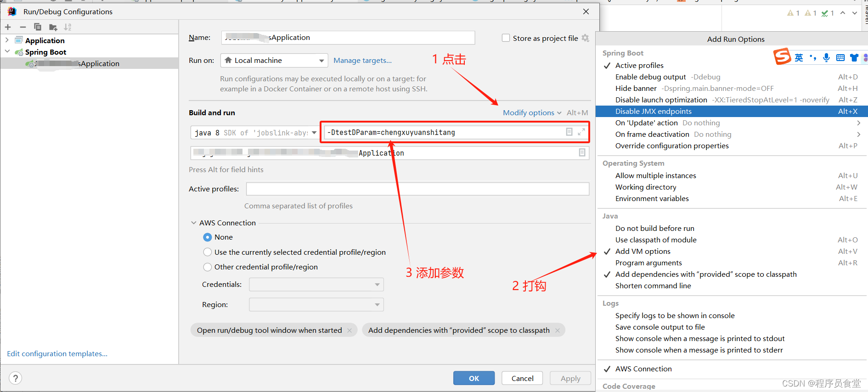The height and width of the screenshot is (392, 868).
Task: Click the Sogou punctuation toggle icon
Action: (x=813, y=57)
